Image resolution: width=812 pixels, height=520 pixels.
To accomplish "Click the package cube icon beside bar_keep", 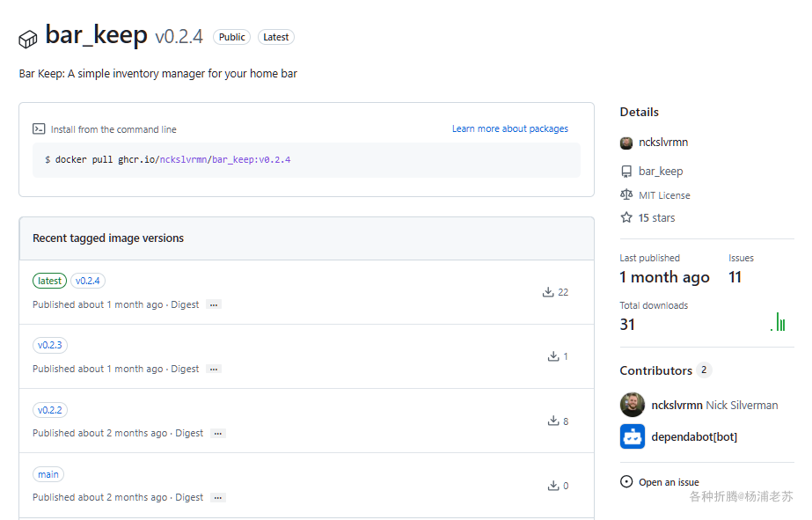I will point(28,39).
